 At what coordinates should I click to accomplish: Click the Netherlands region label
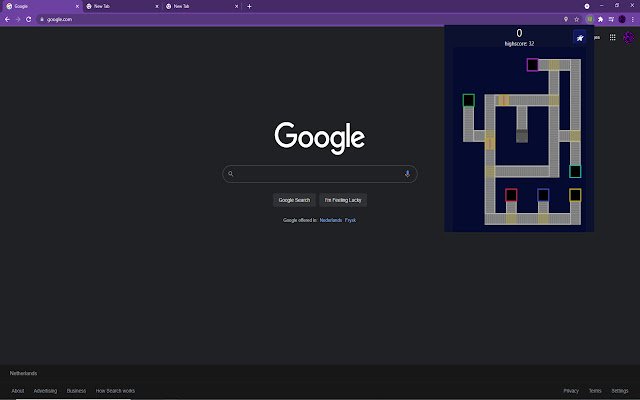click(23, 373)
